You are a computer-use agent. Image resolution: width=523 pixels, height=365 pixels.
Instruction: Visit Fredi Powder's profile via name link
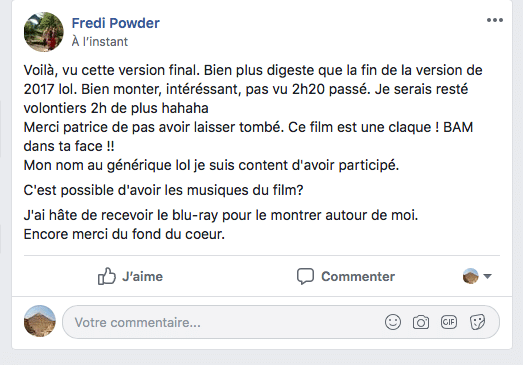tap(115, 23)
